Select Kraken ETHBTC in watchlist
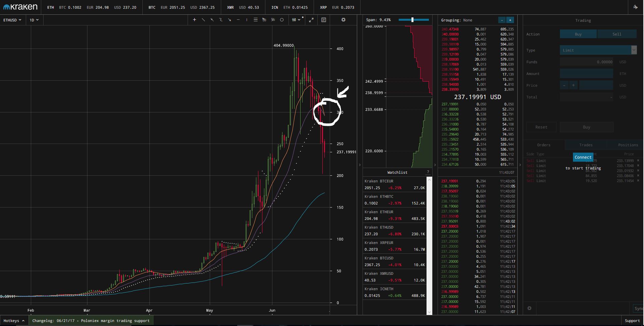This screenshot has height=326, width=644. [x=395, y=200]
